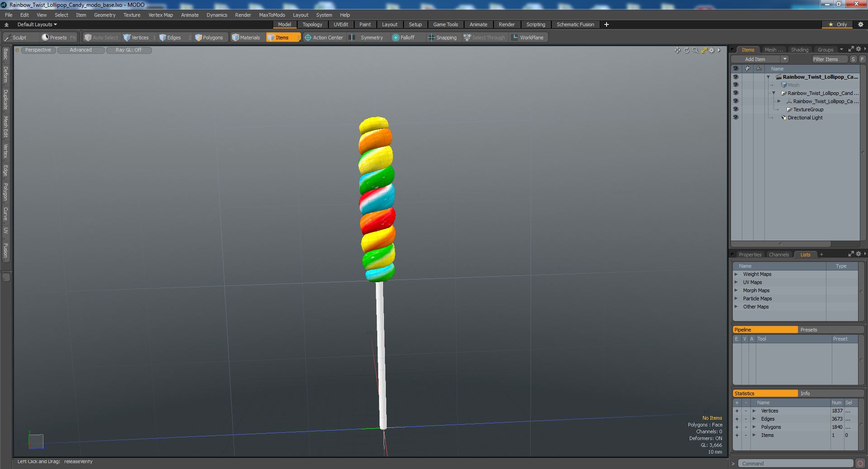868x469 pixels.
Task: Switch to Vertices selection mode
Action: (139, 38)
